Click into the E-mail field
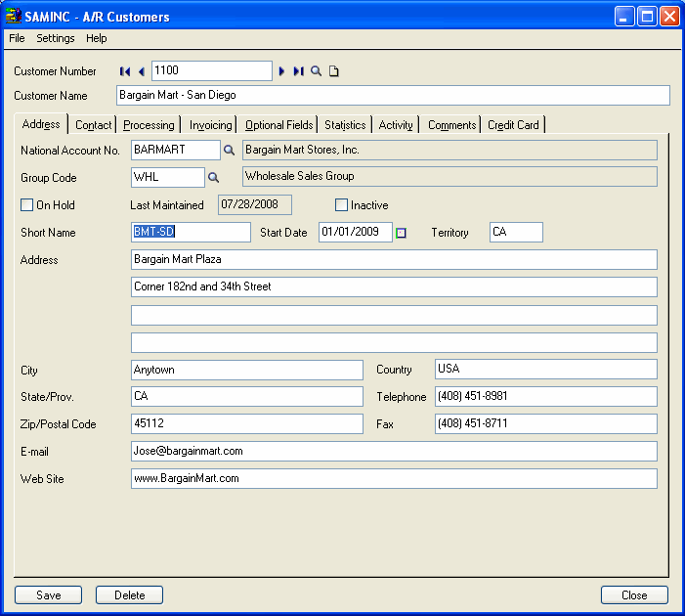 click(x=393, y=452)
